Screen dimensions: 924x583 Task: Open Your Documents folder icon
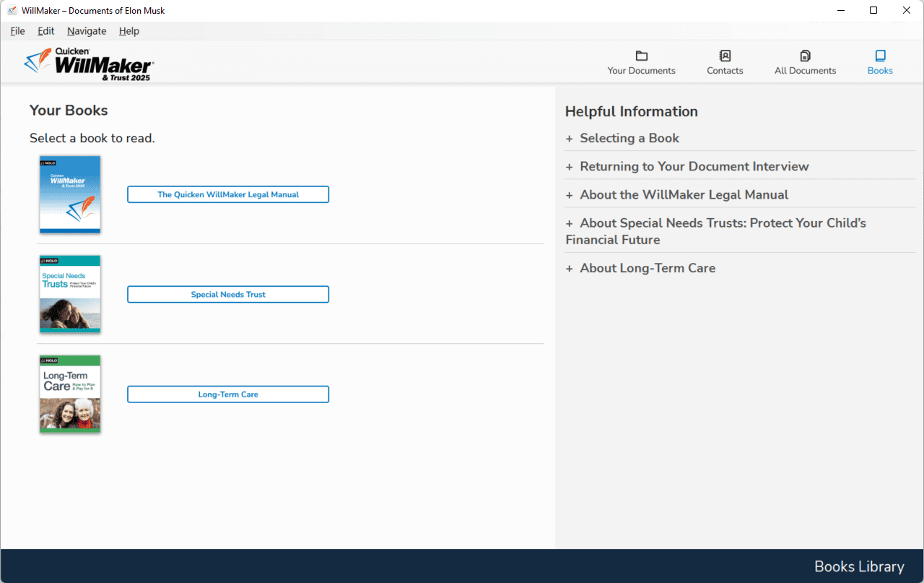point(641,56)
